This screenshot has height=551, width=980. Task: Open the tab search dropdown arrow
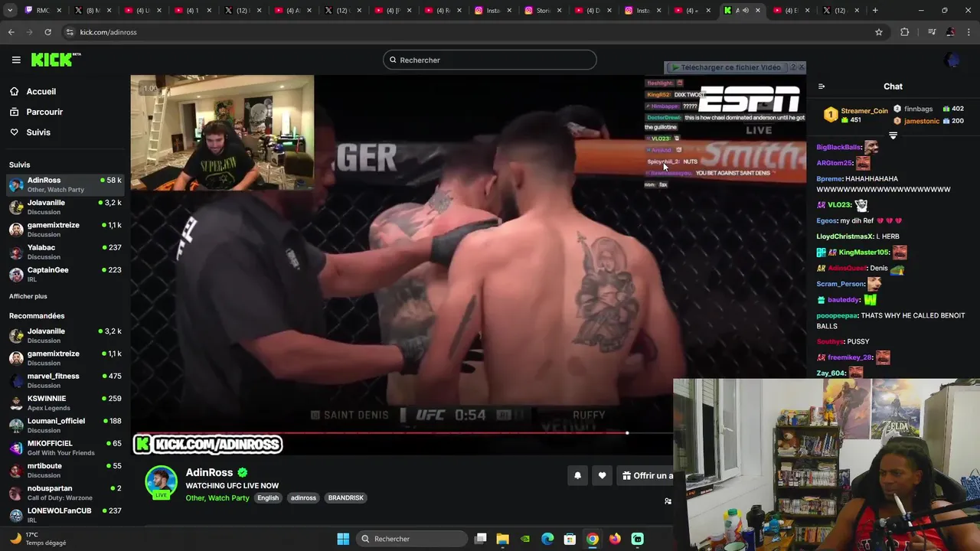coord(11,10)
